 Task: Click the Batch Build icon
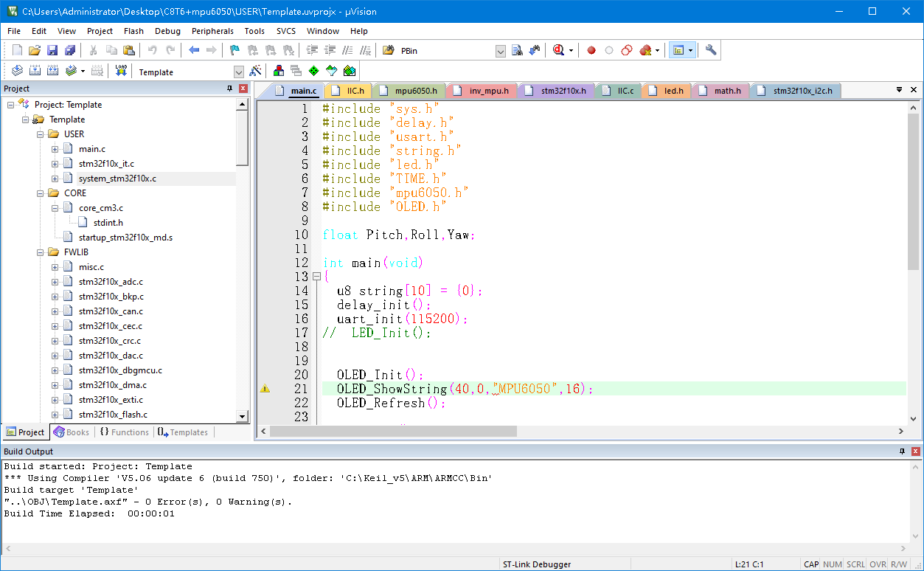tap(71, 71)
